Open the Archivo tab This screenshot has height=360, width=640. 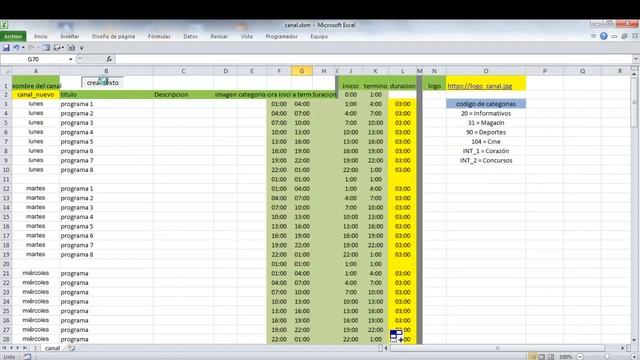(x=13, y=36)
